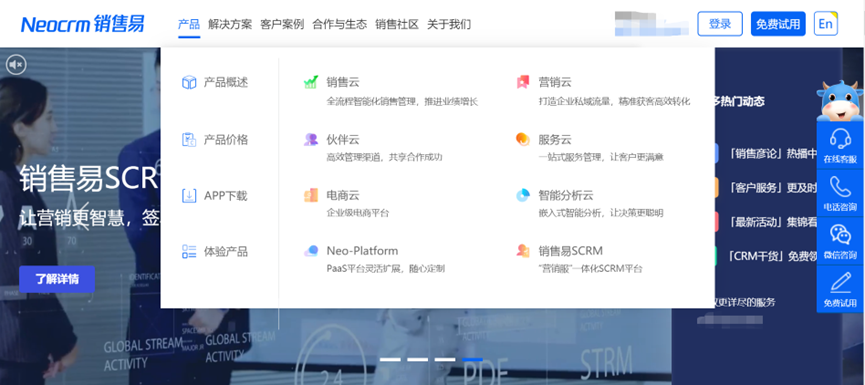Viewport: 865px width, 385px height.
Task: Select 销售云 product
Action: click(x=343, y=82)
